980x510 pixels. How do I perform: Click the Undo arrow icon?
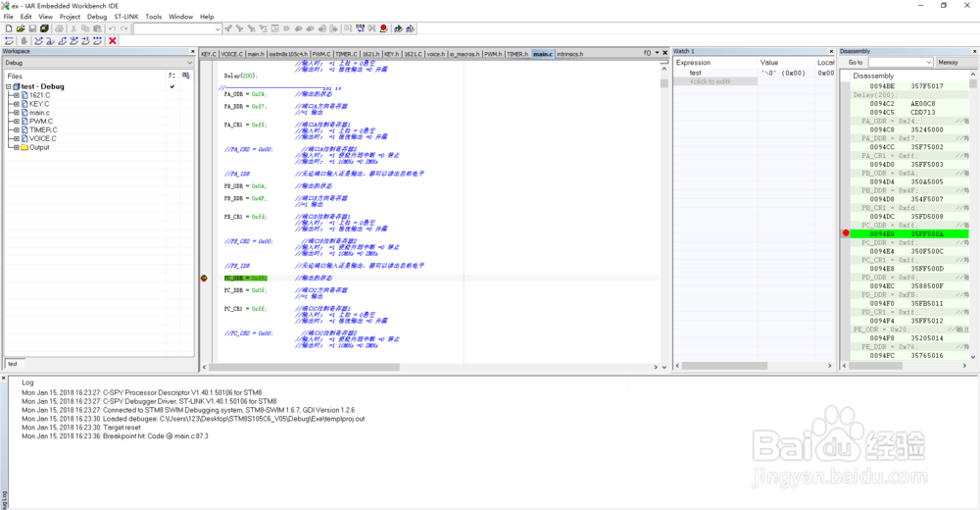[112, 28]
